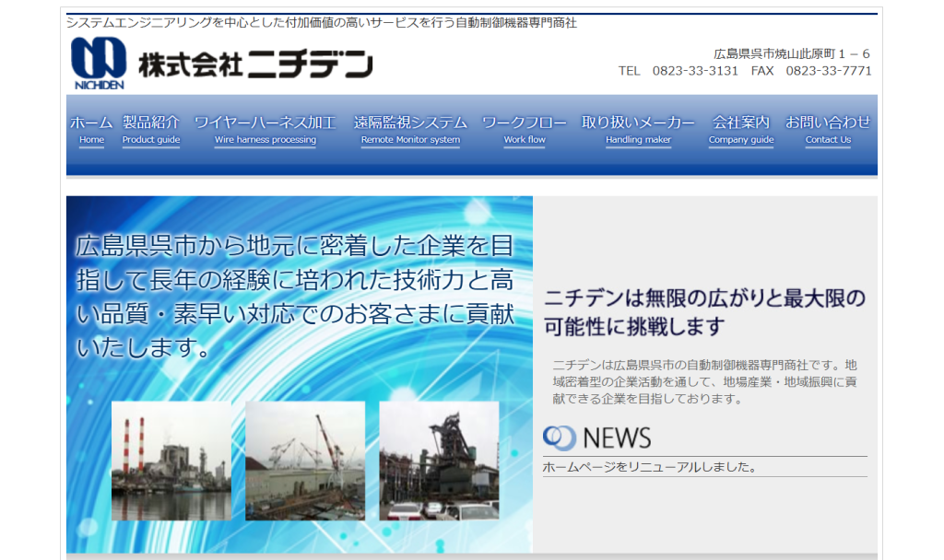944x560 pixels.
Task: Click the ニチデンは無限の広がり headline
Action: (x=704, y=312)
